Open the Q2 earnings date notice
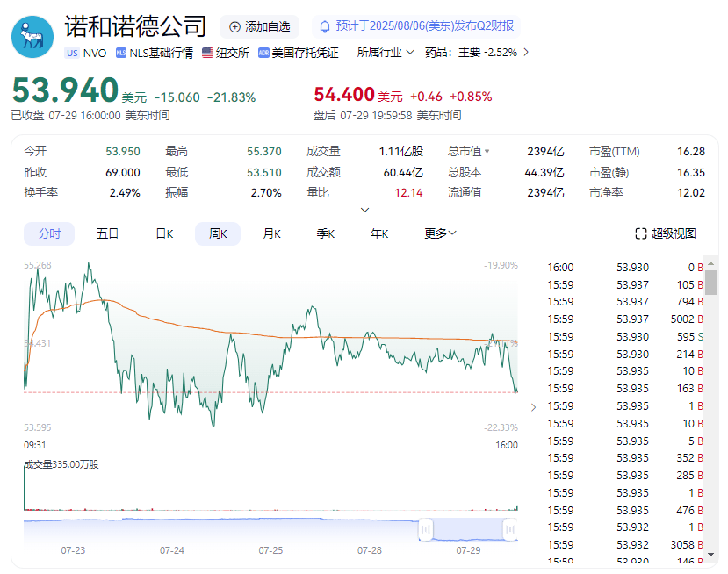 click(416, 26)
